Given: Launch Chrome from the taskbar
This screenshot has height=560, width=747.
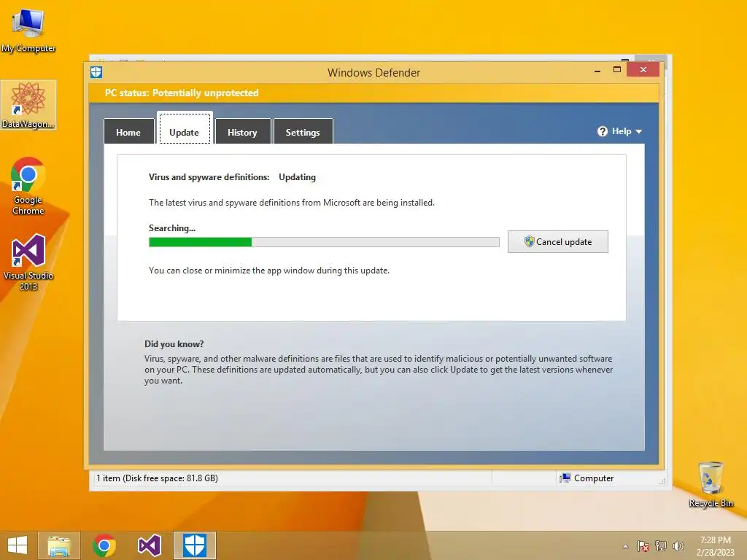Looking at the screenshot, I should (x=104, y=545).
